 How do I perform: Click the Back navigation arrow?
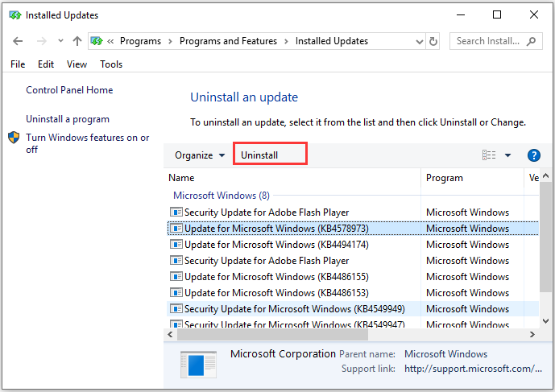tap(18, 41)
